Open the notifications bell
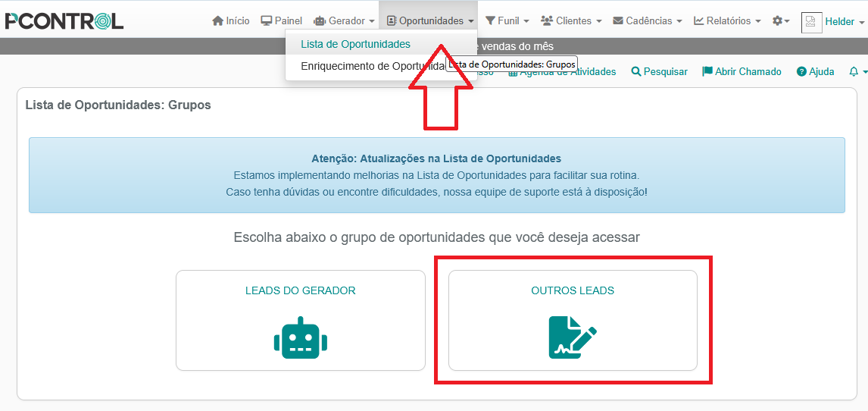 pos(854,71)
